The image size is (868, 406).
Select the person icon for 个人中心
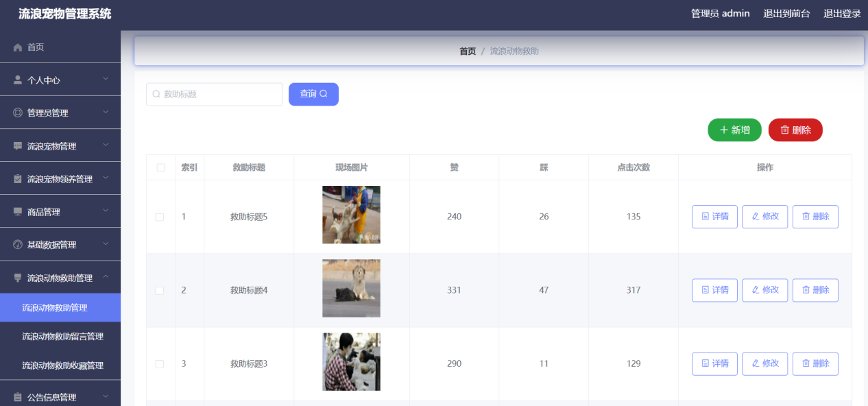coord(16,80)
